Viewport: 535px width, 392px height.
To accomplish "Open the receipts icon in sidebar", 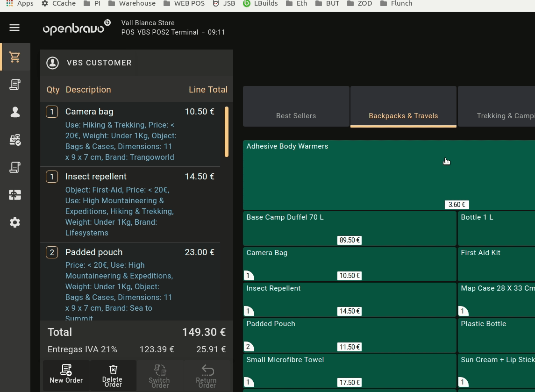I will click(x=15, y=85).
